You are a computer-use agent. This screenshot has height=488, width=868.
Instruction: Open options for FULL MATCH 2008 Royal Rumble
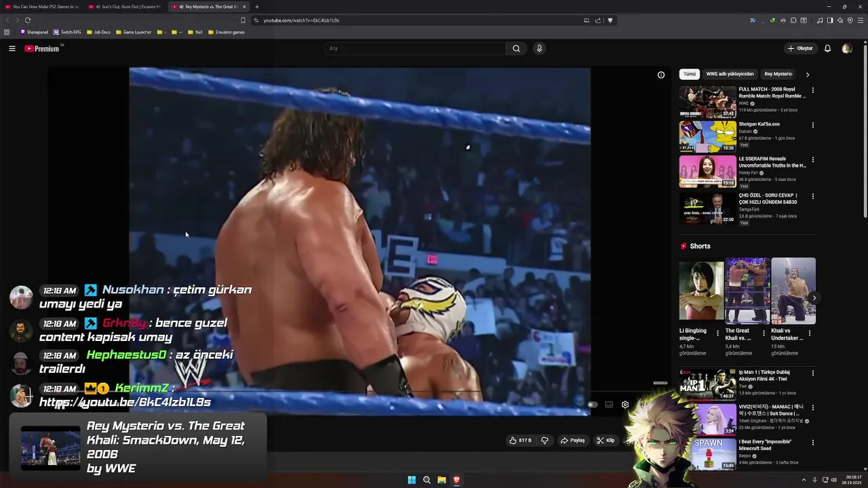point(812,90)
